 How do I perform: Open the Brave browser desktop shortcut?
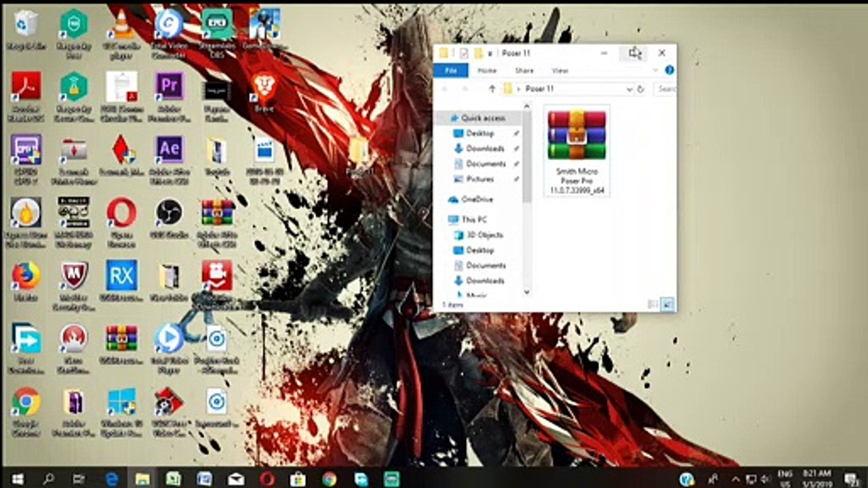coord(264,91)
